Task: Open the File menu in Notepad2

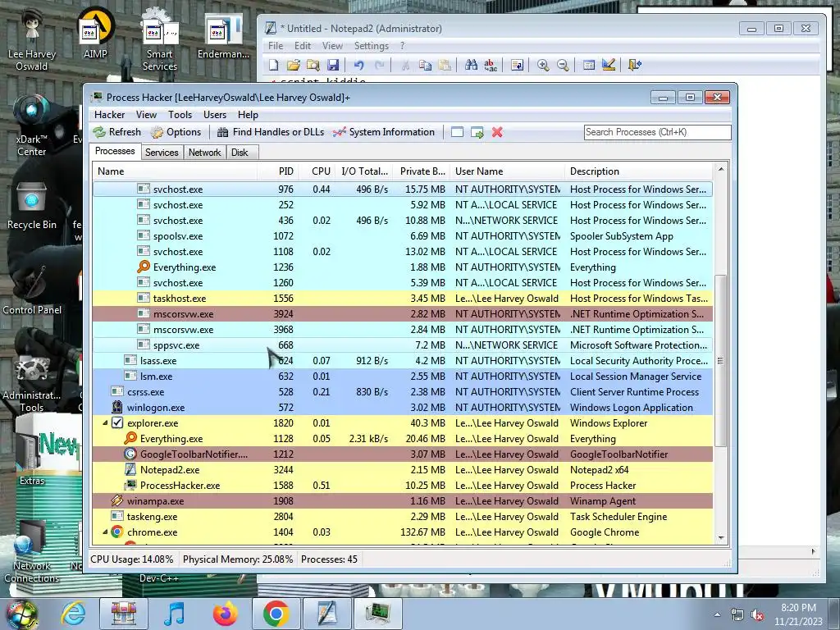Action: point(276,46)
